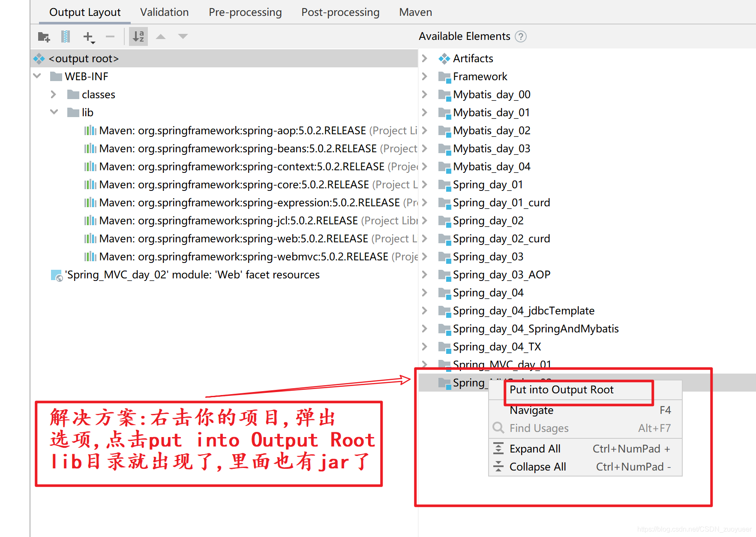756x537 pixels.
Task: Expand the Spring_day_04 module node
Action: pos(425,293)
